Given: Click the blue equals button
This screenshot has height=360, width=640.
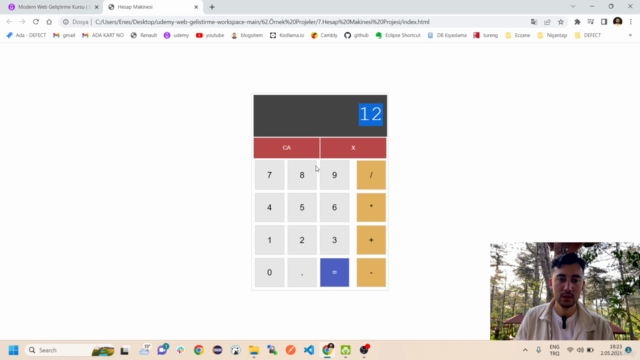Looking at the screenshot, I should [x=335, y=272].
